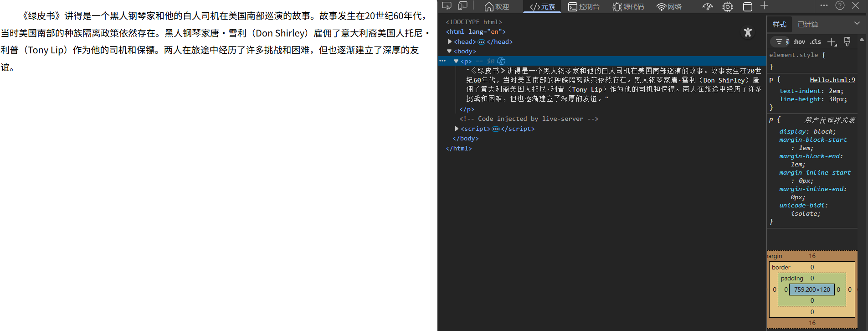Click the rendering paintbrush icon in Styles
Image resolution: width=868 pixels, height=331 pixels.
pos(847,41)
